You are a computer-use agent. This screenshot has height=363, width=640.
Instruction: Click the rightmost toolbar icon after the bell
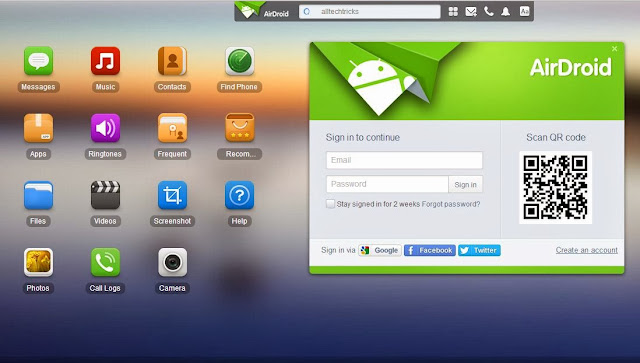pos(524,11)
